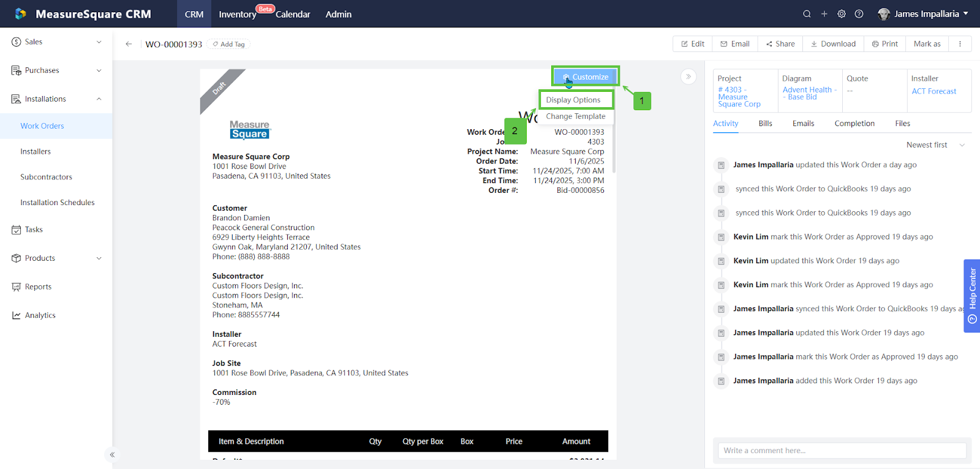The width and height of the screenshot is (980, 469).
Task: Click the Sales dollar sidebar icon
Action: (17, 42)
